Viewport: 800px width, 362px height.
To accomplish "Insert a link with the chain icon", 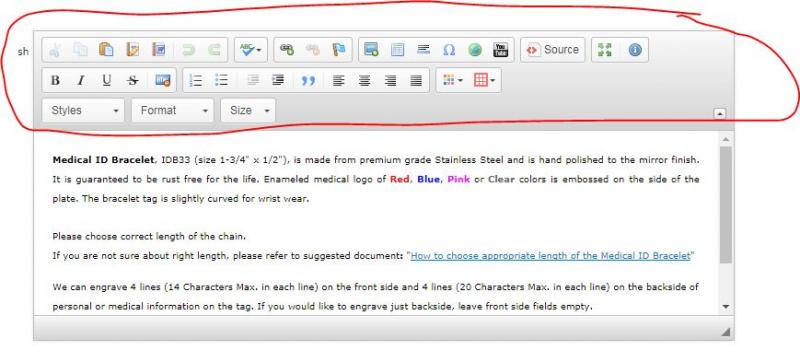I will (287, 49).
